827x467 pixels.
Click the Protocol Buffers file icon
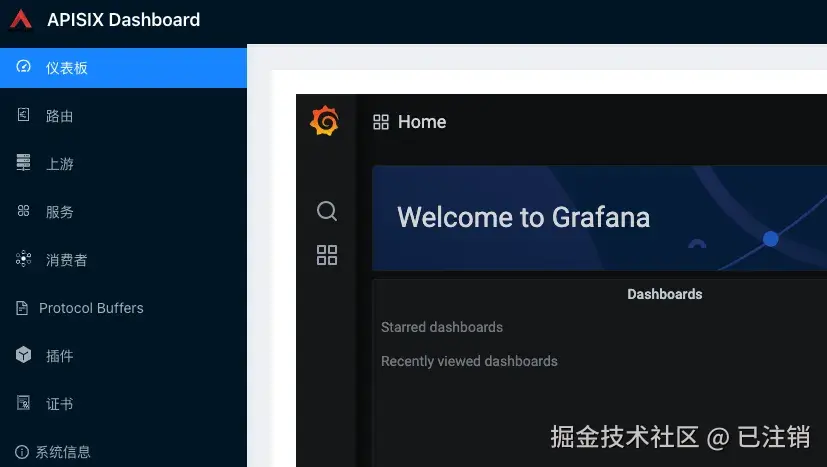tap(22, 308)
